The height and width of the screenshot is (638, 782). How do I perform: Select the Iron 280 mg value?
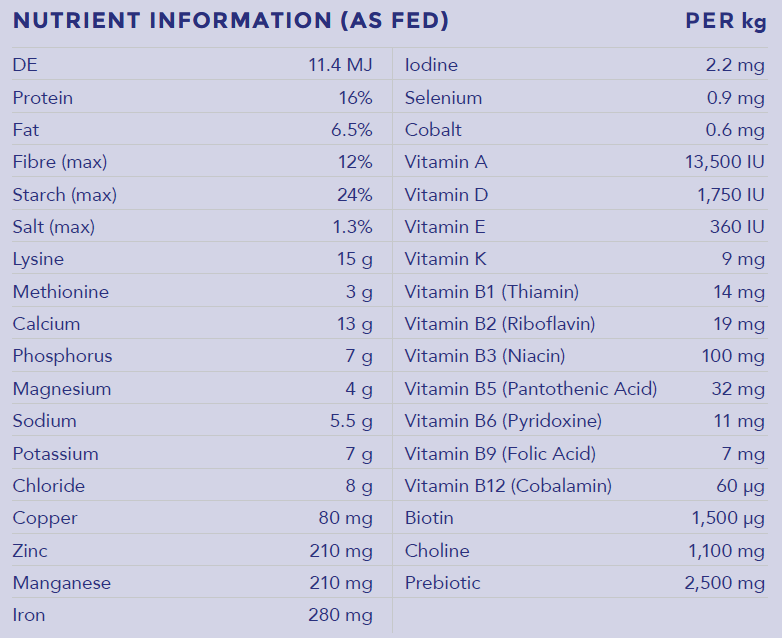[340, 615]
